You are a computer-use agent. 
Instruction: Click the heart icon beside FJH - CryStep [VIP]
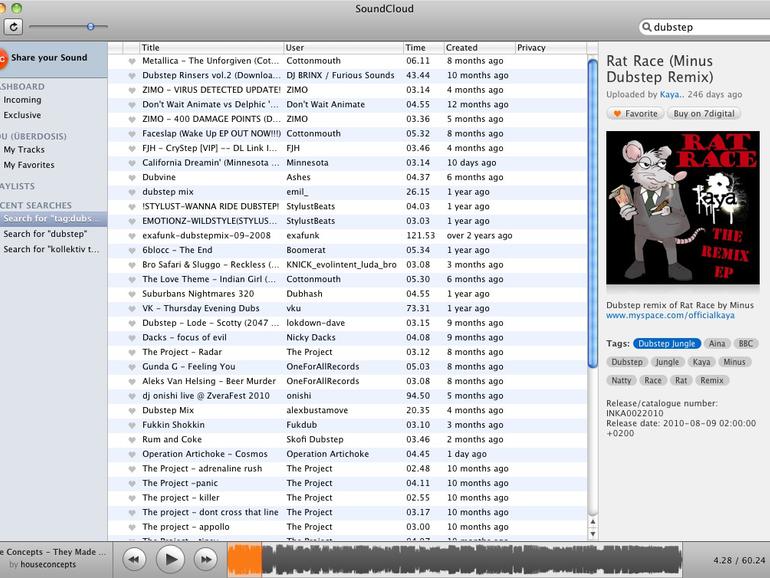click(132, 149)
